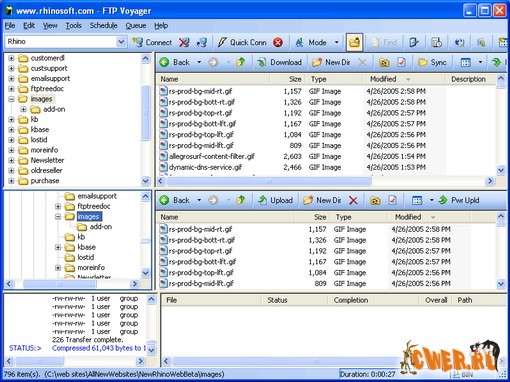
Task: Click the green Back arrow in local pane
Action: (164, 200)
